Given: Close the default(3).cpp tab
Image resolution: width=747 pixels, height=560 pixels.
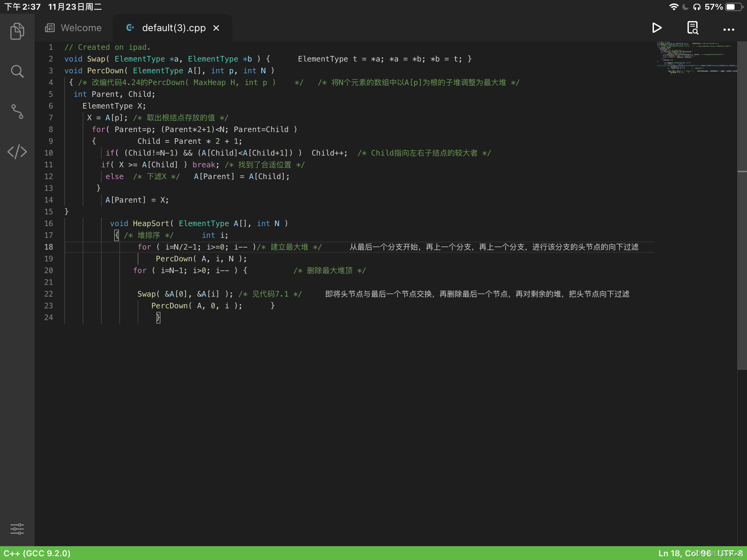Looking at the screenshot, I should tap(216, 28).
